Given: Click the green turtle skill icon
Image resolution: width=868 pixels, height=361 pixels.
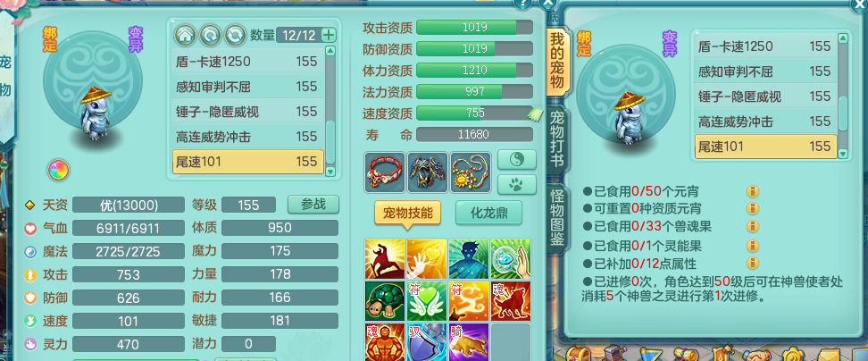Looking at the screenshot, I should pyautogui.click(x=385, y=300).
